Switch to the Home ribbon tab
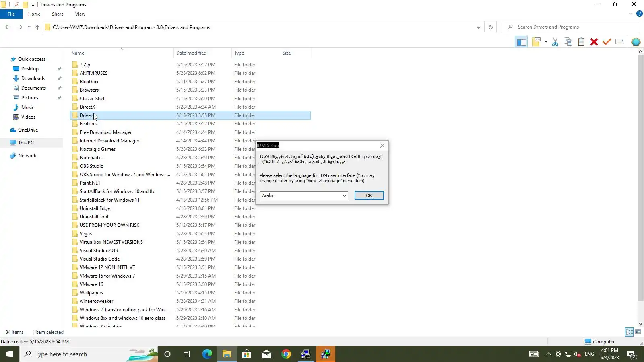Image resolution: width=644 pixels, height=362 pixels. click(34, 14)
